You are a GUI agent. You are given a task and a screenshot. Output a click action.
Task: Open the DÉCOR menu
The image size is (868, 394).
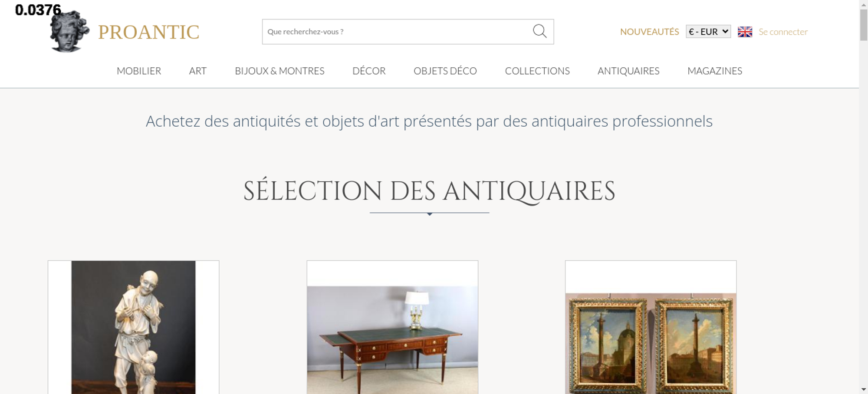369,71
